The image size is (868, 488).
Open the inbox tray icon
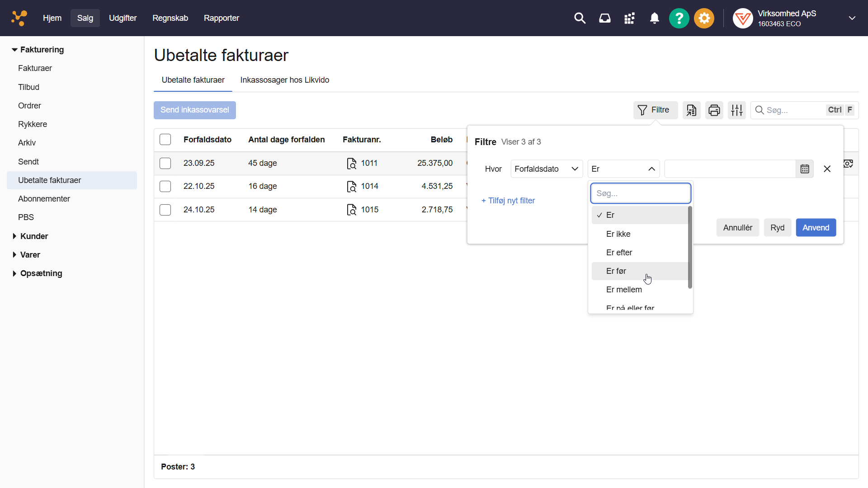(604, 18)
